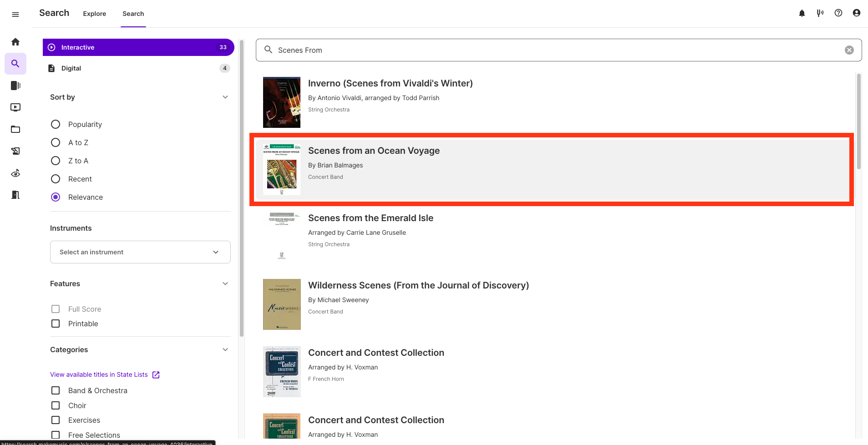Viewport: 868px width, 445px height.
Task: Enable the Printable feature checkbox
Action: click(x=56, y=324)
